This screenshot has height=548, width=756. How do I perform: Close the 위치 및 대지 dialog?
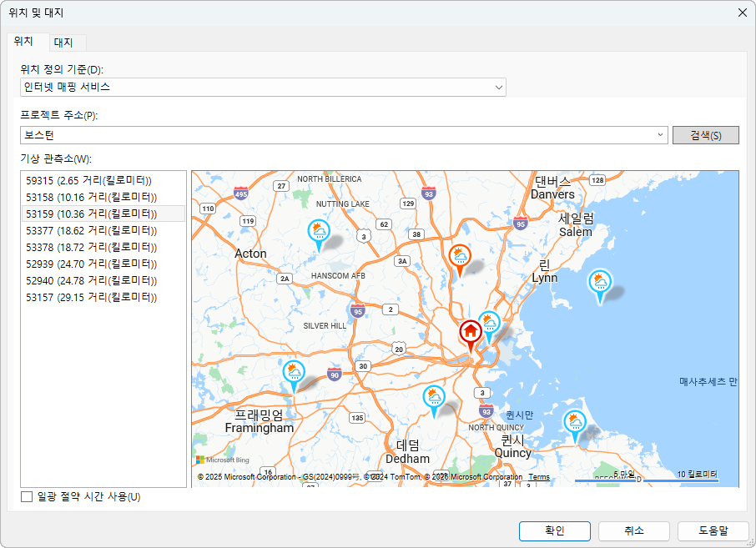point(743,13)
